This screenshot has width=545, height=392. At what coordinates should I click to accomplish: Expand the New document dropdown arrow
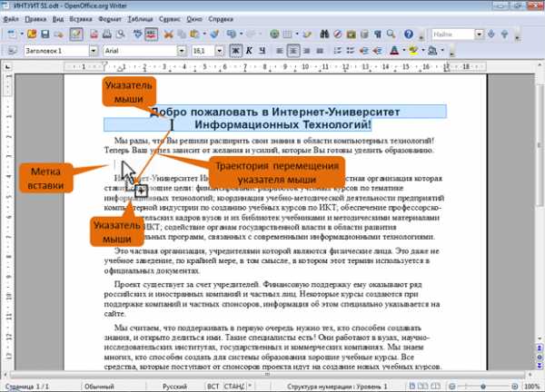[21, 34]
